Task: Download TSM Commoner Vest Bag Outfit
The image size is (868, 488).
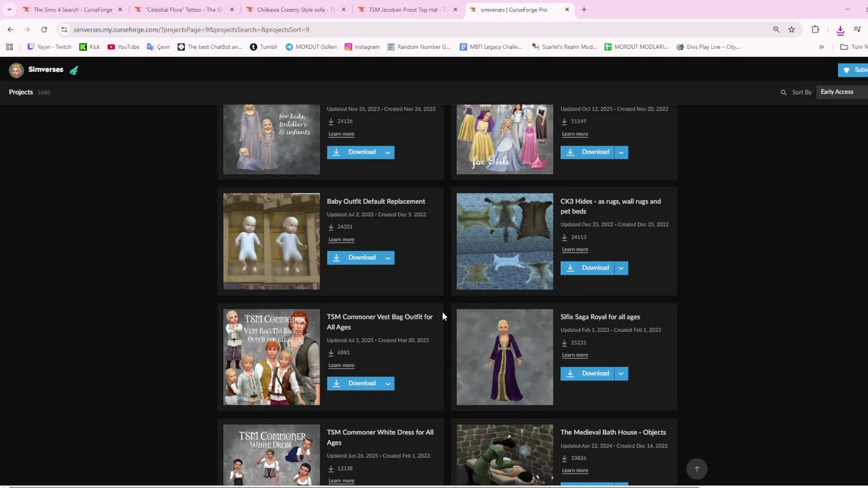Action: tap(354, 383)
